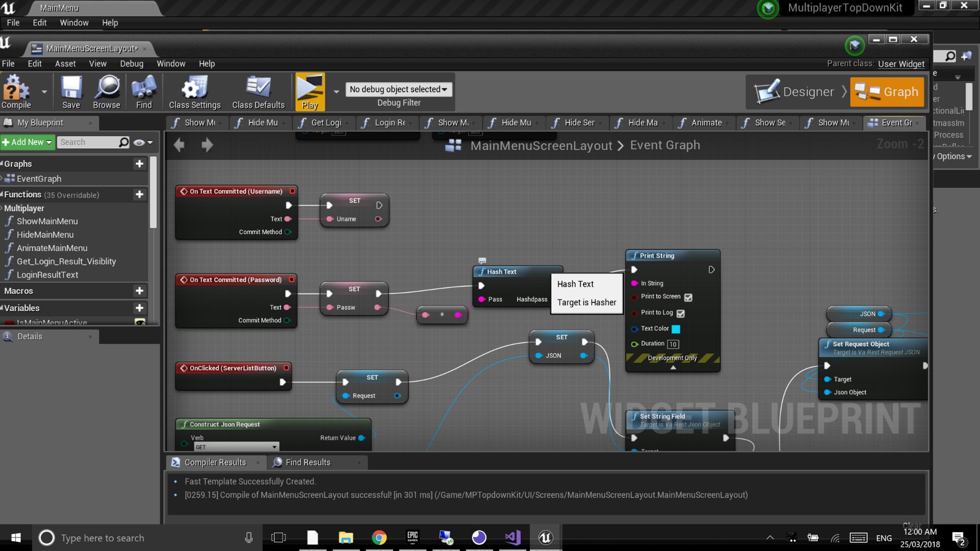980x551 pixels.
Task: Uncheck Print to Log checkbox
Action: pyautogui.click(x=680, y=313)
